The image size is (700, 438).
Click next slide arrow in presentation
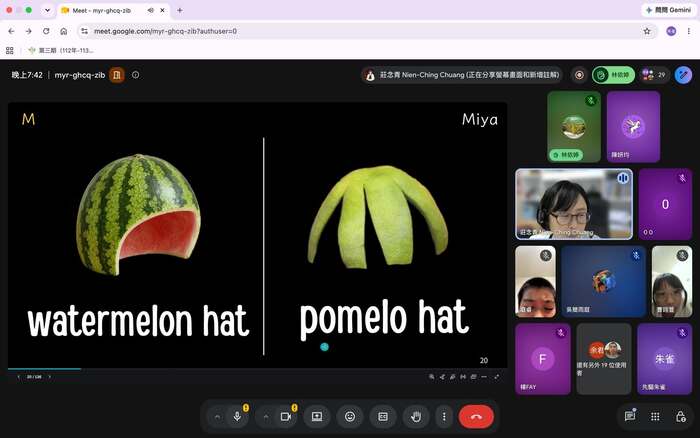[49, 377]
